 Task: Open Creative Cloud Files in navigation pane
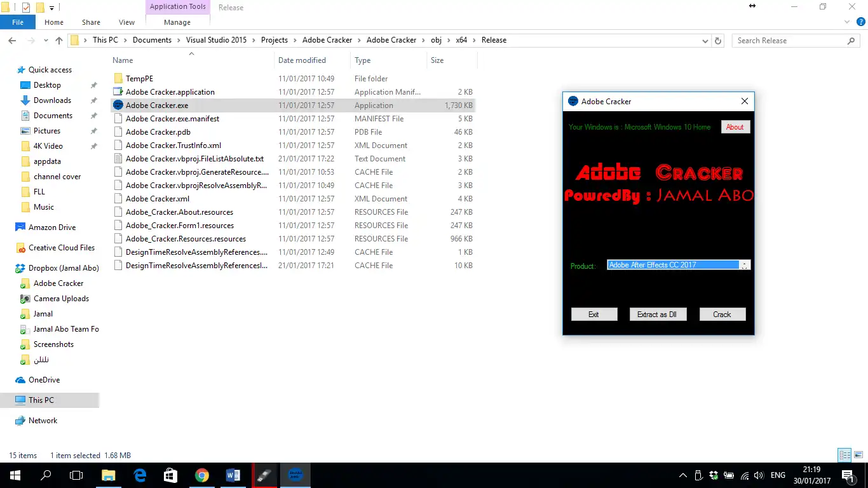(61, 248)
